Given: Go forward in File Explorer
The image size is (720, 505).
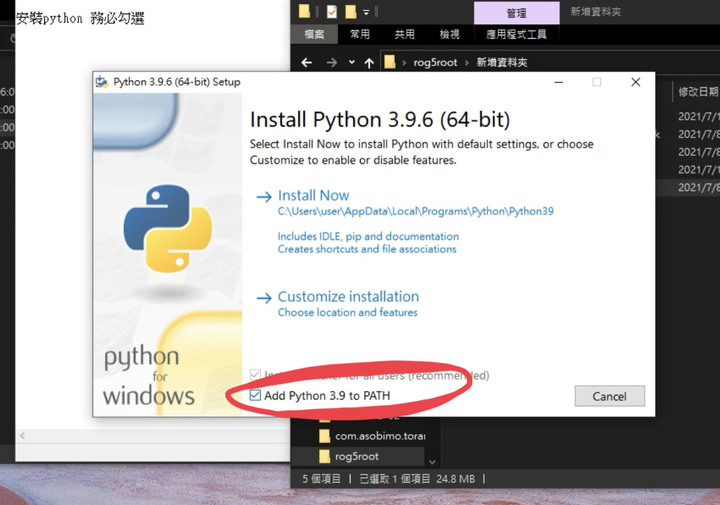Looking at the screenshot, I should point(332,62).
